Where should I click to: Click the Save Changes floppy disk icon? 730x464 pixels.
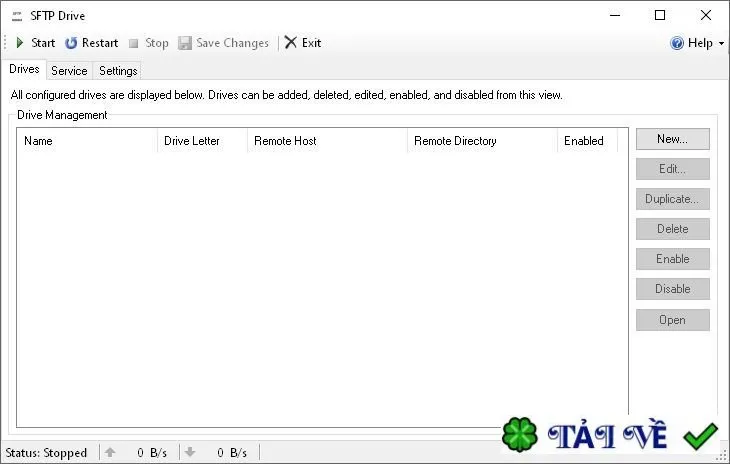click(185, 43)
